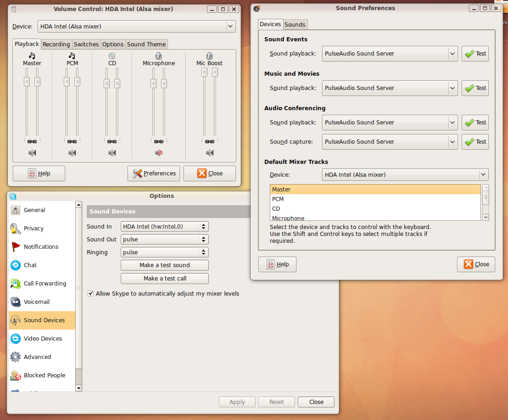Mute the CD channel speaker icon
Image resolution: width=508 pixels, height=420 pixels.
(x=112, y=153)
